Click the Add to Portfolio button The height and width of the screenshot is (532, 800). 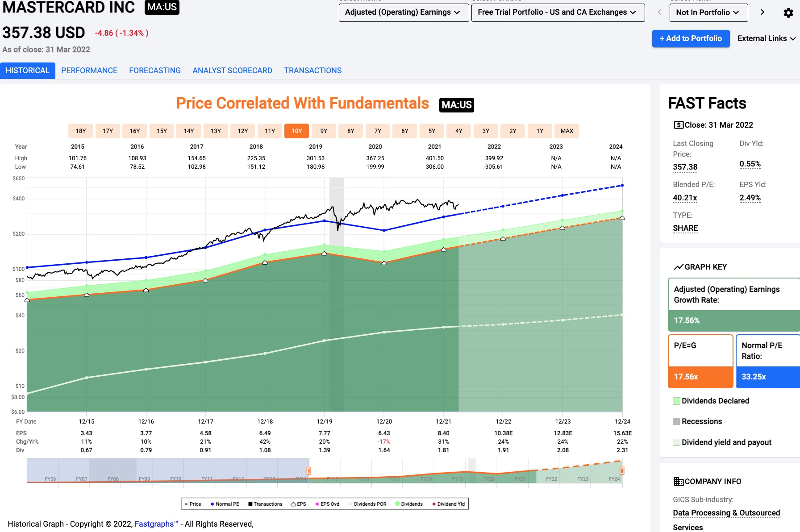(691, 38)
